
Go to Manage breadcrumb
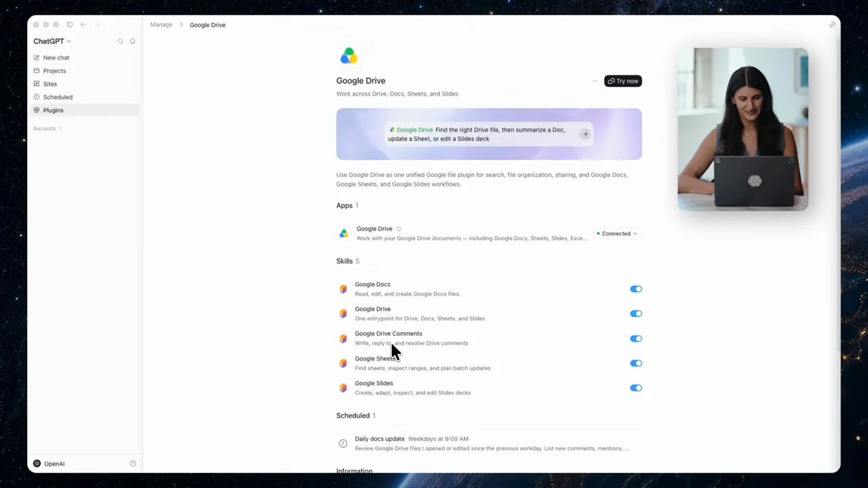tap(161, 24)
